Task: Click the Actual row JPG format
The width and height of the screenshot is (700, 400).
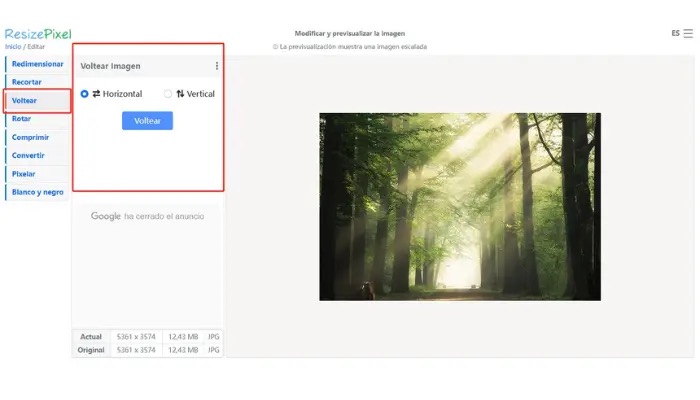Action: (x=213, y=337)
